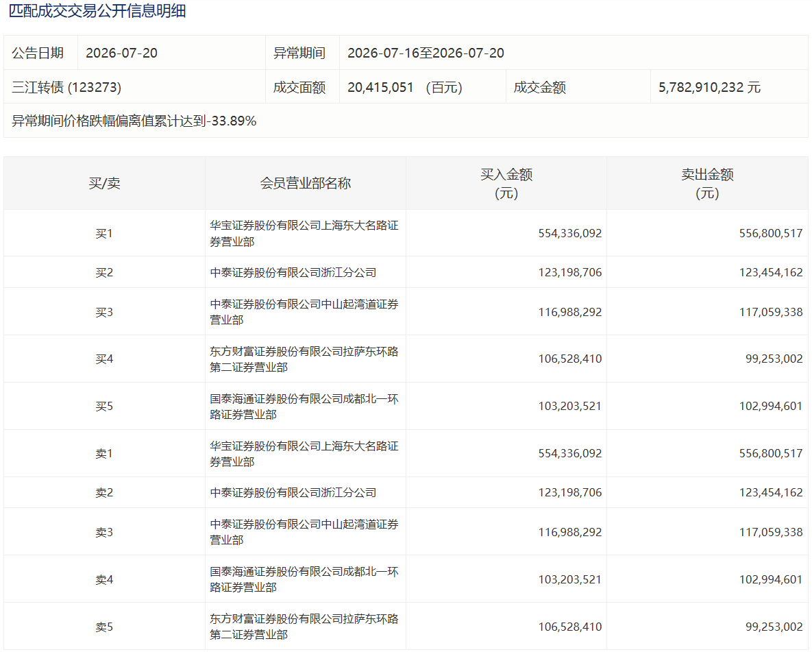Click the 买入金额 (元) column header
The image size is (812, 652).
point(506,184)
